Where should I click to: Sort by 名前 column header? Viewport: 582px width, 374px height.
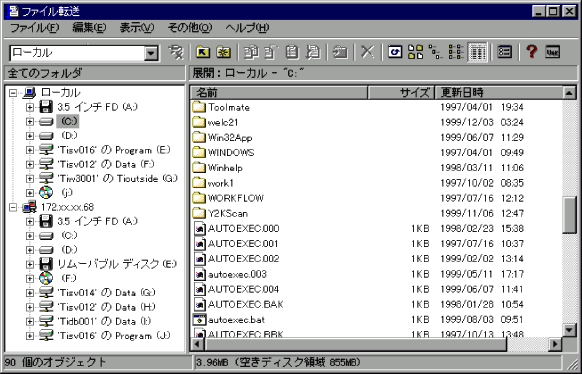click(279, 92)
